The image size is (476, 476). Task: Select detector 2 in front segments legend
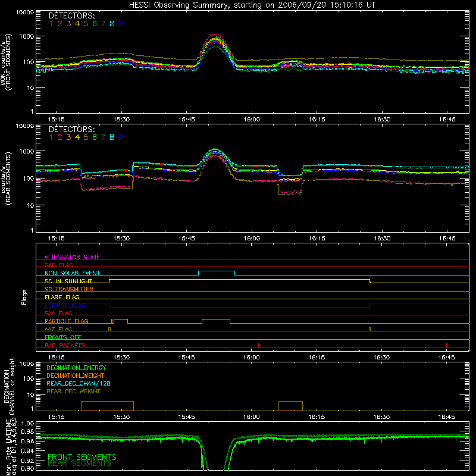[x=60, y=24]
